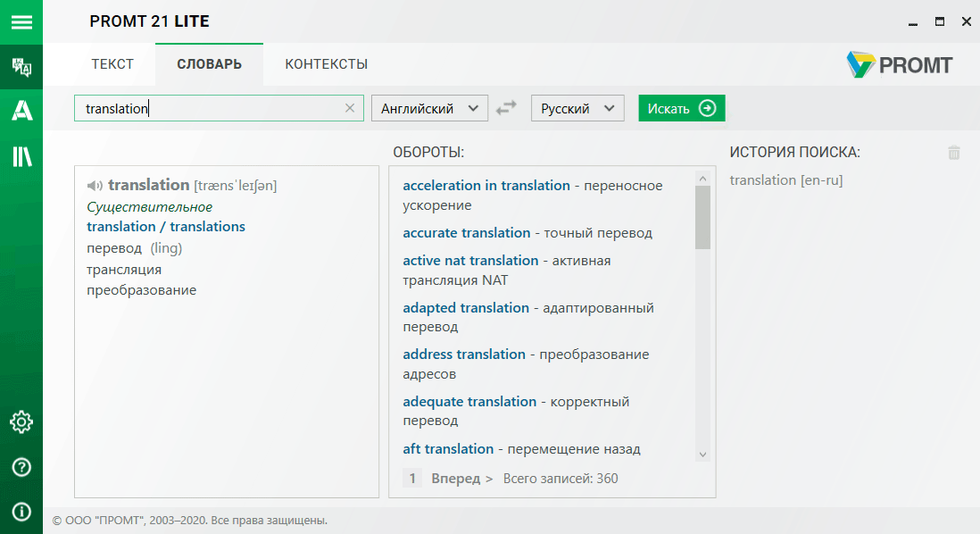Open the dictionary sidebar icon with letter A
Viewport: 980px width, 534px height.
tap(21, 111)
